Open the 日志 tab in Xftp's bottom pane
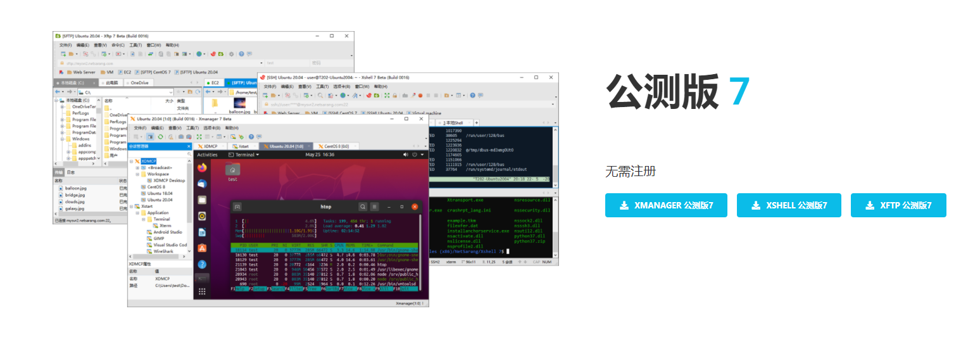Viewport: 980px width, 344px height. (71, 172)
